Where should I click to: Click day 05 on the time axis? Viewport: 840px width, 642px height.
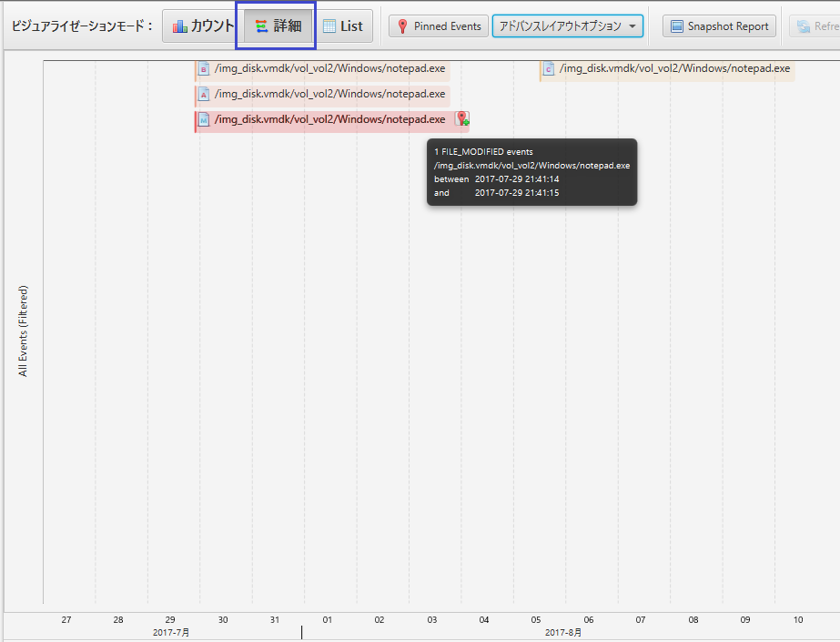[x=536, y=619]
